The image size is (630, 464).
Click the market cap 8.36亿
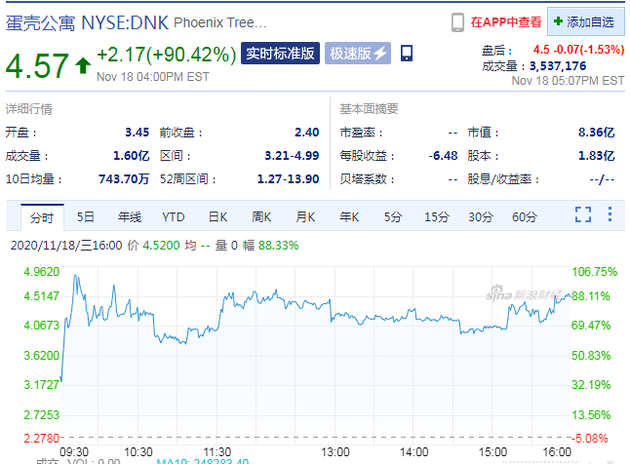[596, 132]
